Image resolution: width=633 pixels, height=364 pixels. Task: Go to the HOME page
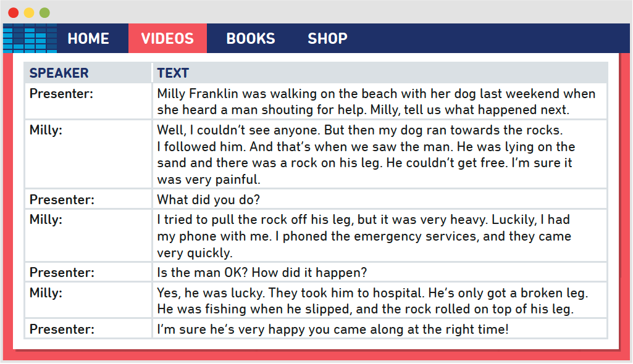click(88, 38)
